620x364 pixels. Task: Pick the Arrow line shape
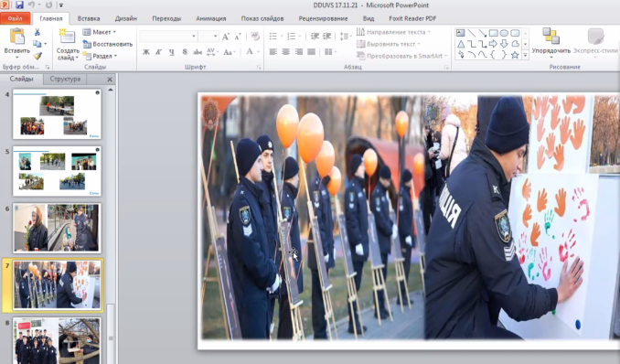(483, 33)
